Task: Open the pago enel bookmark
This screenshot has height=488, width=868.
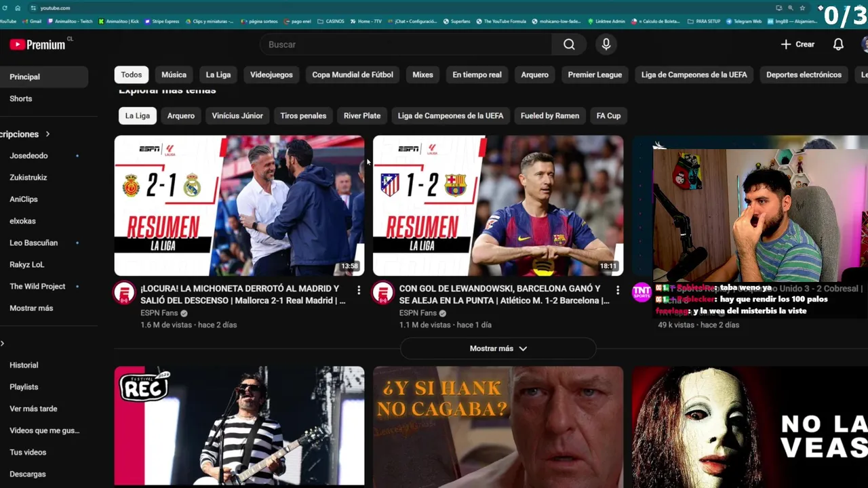Action: click(297, 21)
